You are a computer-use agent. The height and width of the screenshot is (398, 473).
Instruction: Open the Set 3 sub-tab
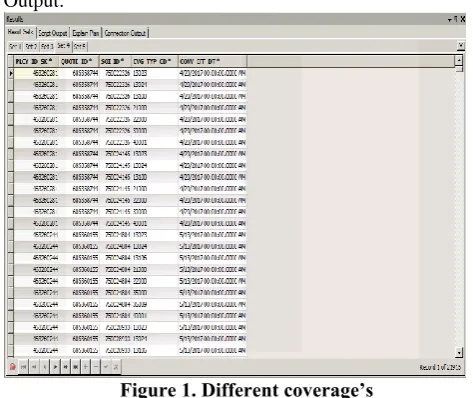(47, 46)
